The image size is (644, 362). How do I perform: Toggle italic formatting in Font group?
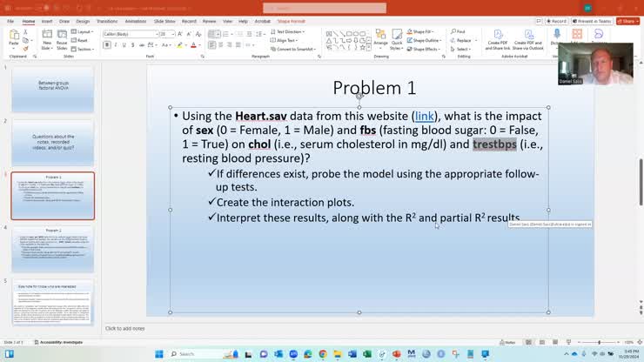117,45
